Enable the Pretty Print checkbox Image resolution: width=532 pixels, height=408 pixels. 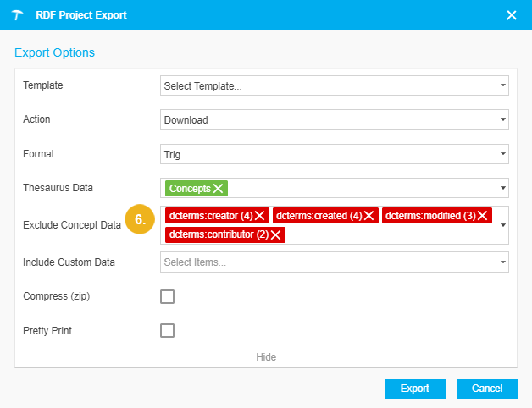(x=168, y=330)
